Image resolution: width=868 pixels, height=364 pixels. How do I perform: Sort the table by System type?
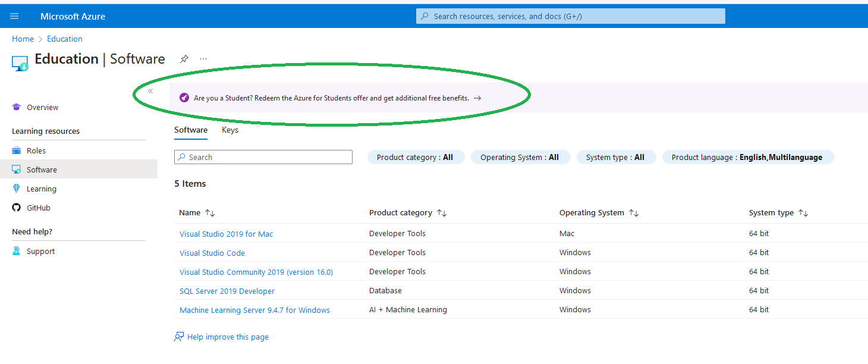tap(803, 213)
